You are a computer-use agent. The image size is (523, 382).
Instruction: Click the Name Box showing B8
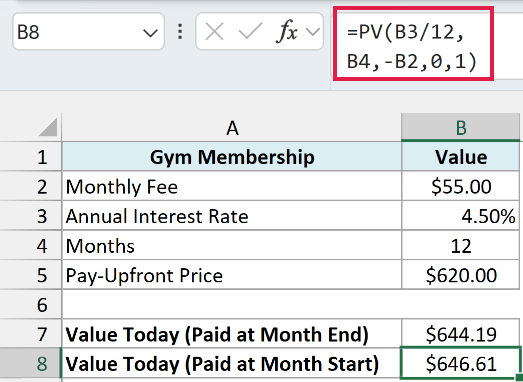click(88, 32)
